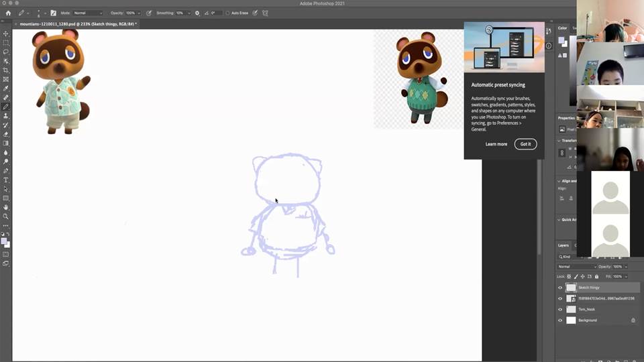Toggle lock position
Screen dimensions: 644x362
(582, 277)
